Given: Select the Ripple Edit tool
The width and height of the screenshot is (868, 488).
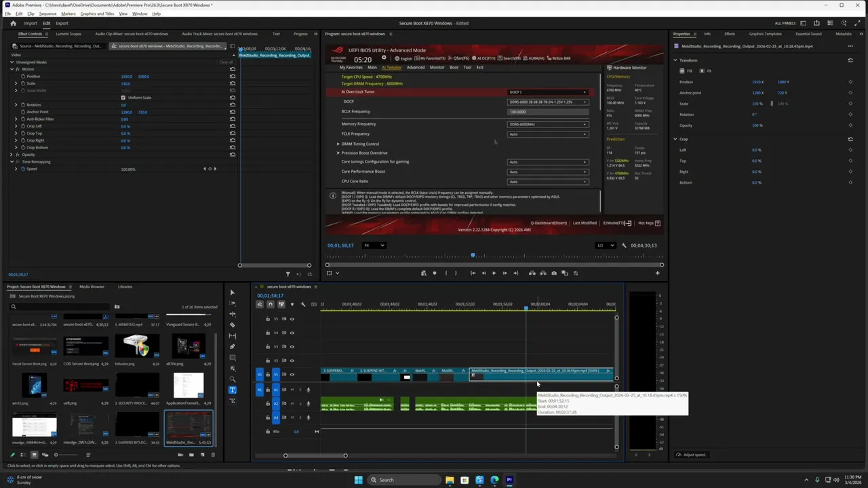Looking at the screenshot, I should (x=233, y=314).
